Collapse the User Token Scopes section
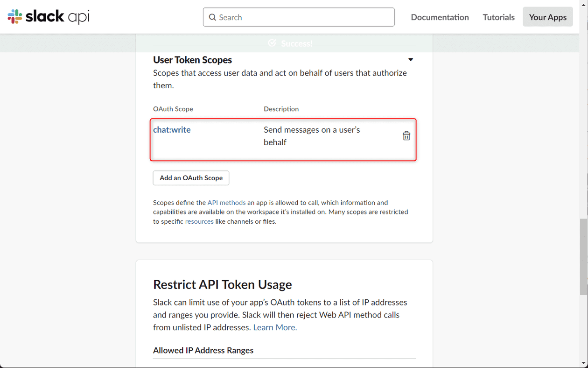 pyautogui.click(x=410, y=59)
